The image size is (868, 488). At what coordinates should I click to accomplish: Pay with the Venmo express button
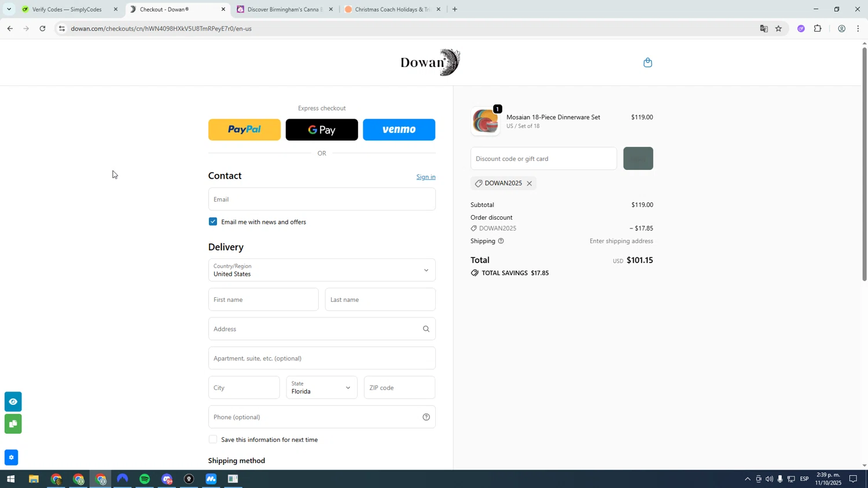[399, 130]
